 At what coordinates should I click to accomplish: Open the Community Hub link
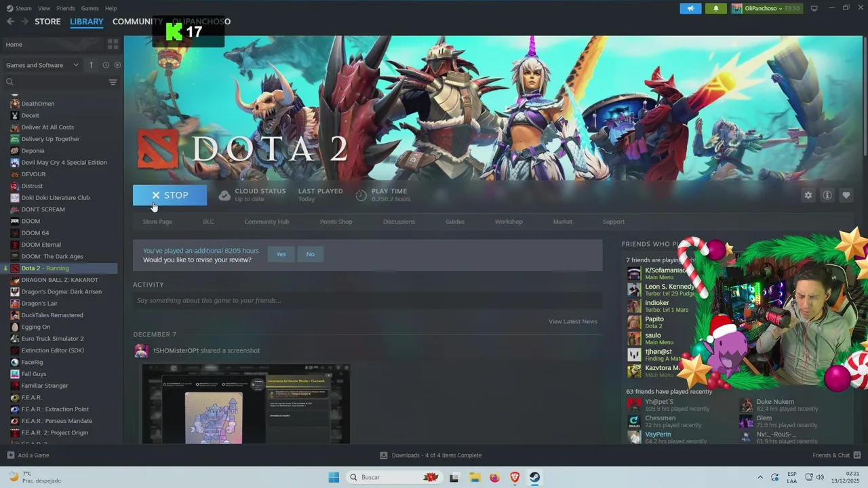point(267,222)
